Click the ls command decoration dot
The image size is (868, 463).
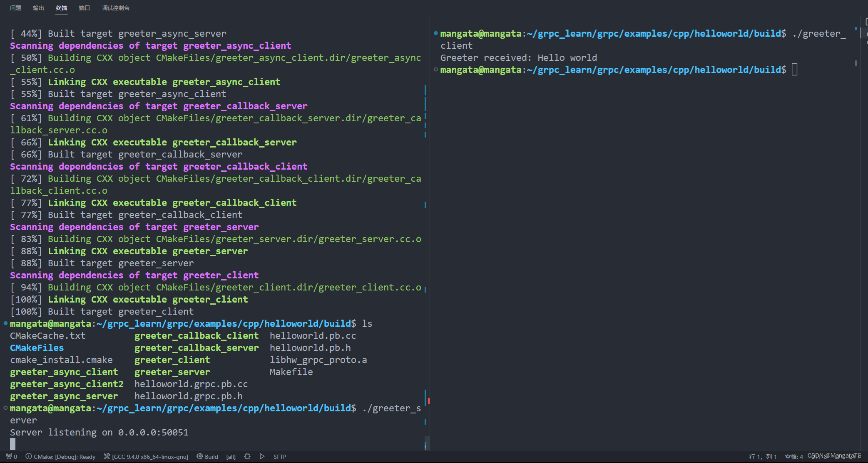(5, 323)
